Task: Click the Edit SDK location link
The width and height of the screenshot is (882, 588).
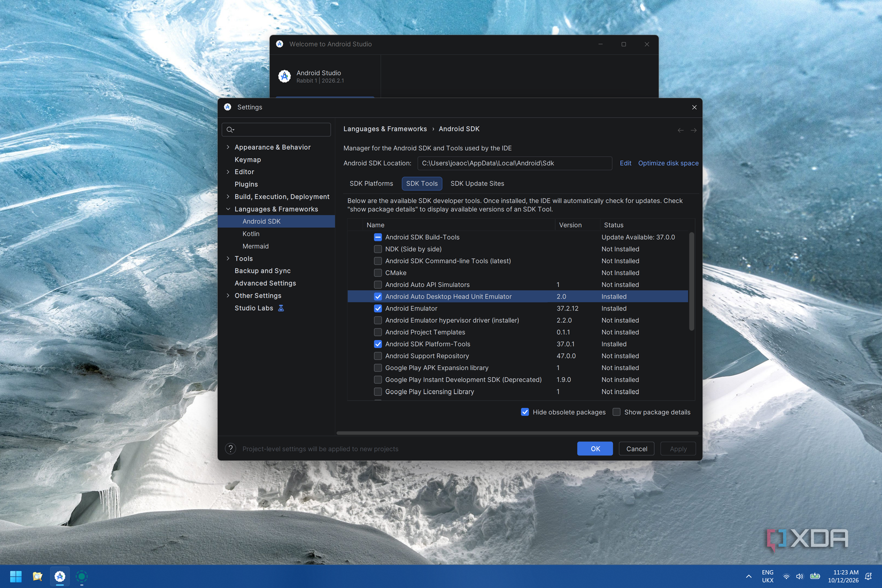Action: pos(625,164)
